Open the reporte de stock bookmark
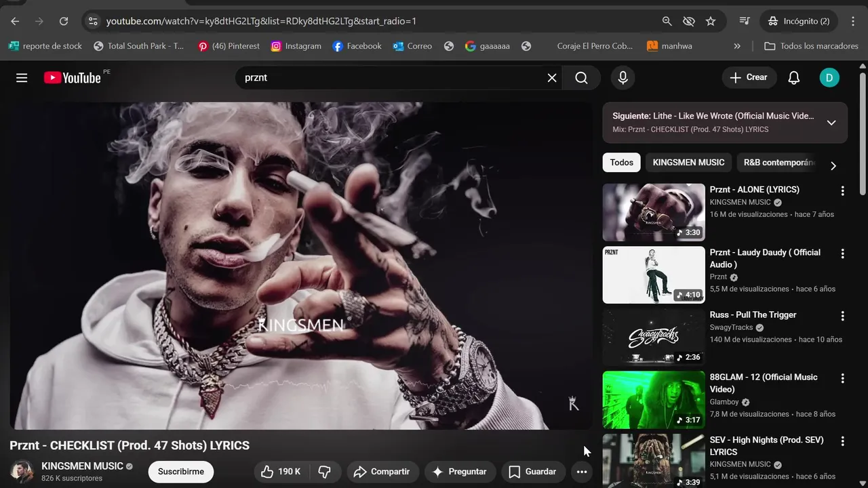 coord(45,46)
